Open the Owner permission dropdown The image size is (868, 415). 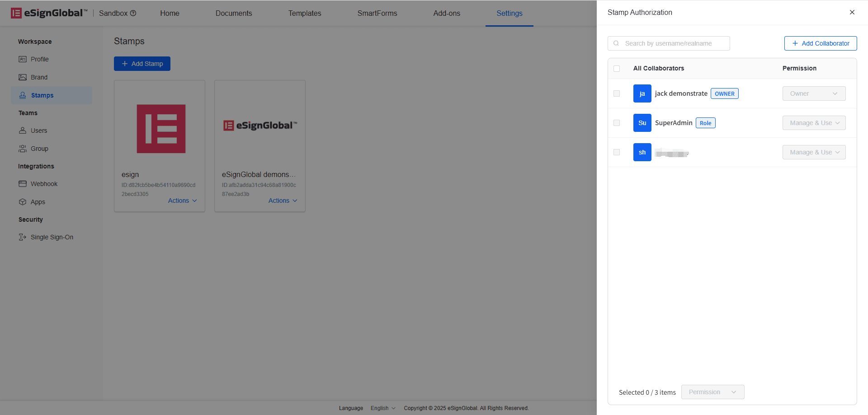(x=814, y=93)
